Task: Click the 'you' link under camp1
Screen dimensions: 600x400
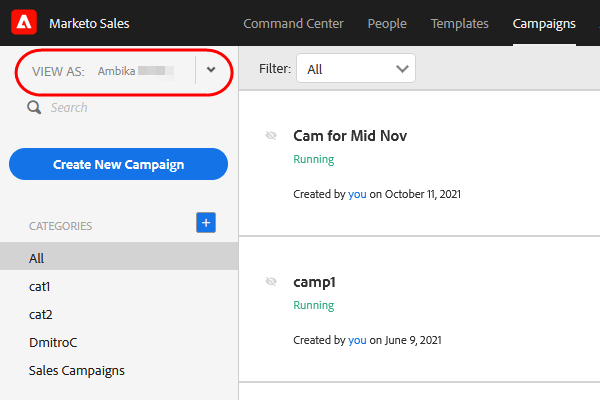Action: tap(357, 340)
